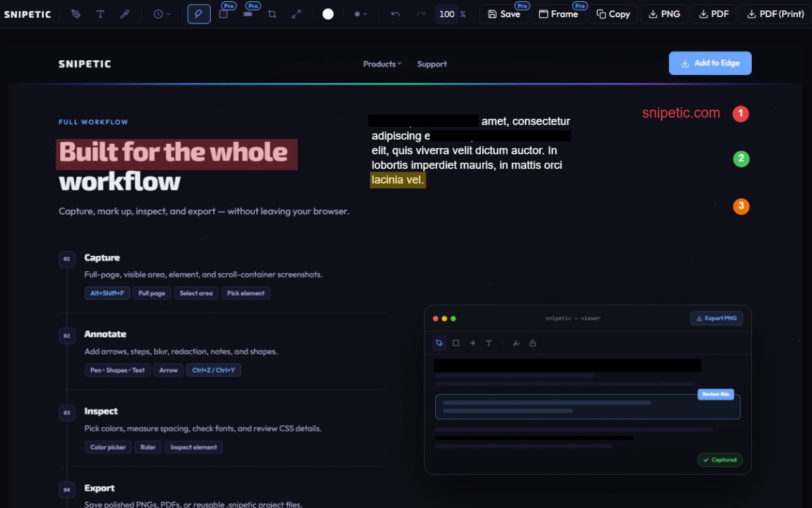This screenshot has height=508, width=812.
Task: Click the lock icon in the viewer mockup
Action: tap(533, 343)
